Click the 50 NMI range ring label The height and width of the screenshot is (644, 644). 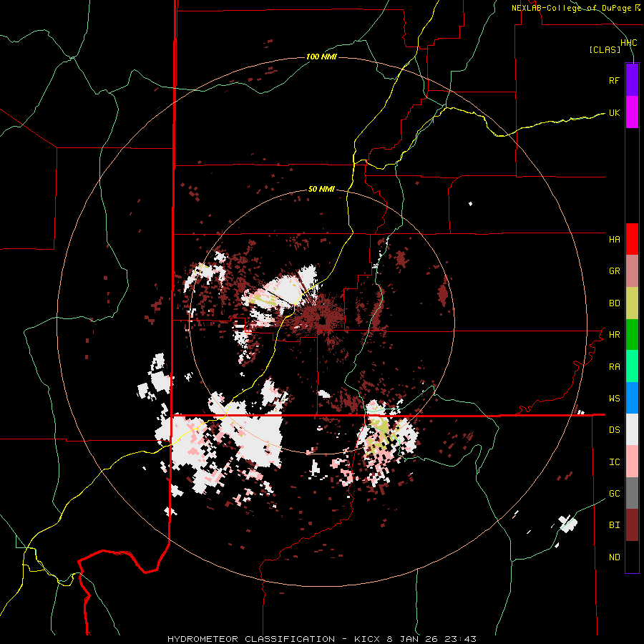pyautogui.click(x=321, y=190)
